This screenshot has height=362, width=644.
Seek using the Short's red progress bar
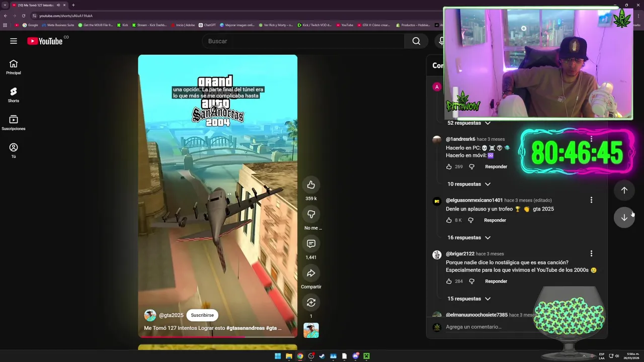217,337
